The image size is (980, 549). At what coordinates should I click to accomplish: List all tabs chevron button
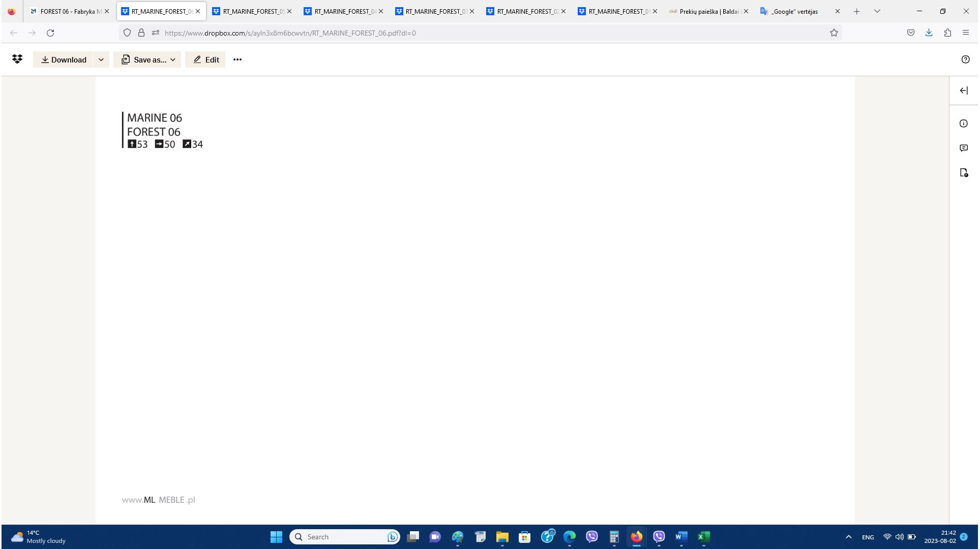tap(877, 11)
